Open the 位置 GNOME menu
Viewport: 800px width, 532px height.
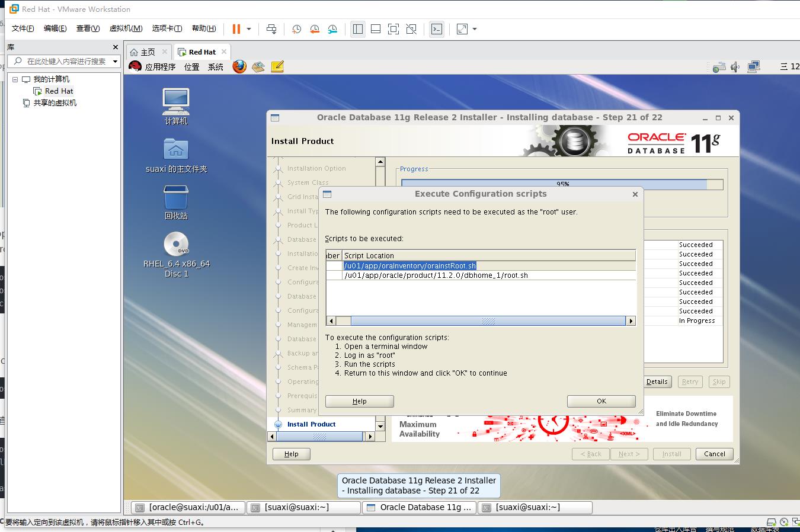pyautogui.click(x=192, y=67)
